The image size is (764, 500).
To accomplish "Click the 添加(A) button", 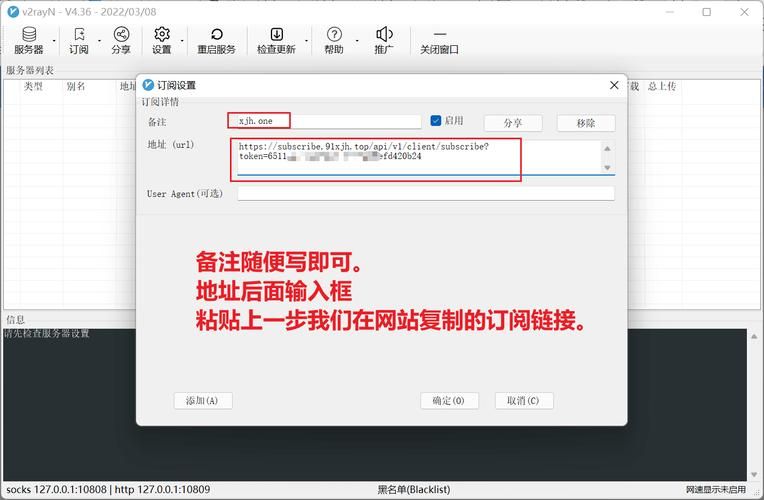I will pos(203,401).
